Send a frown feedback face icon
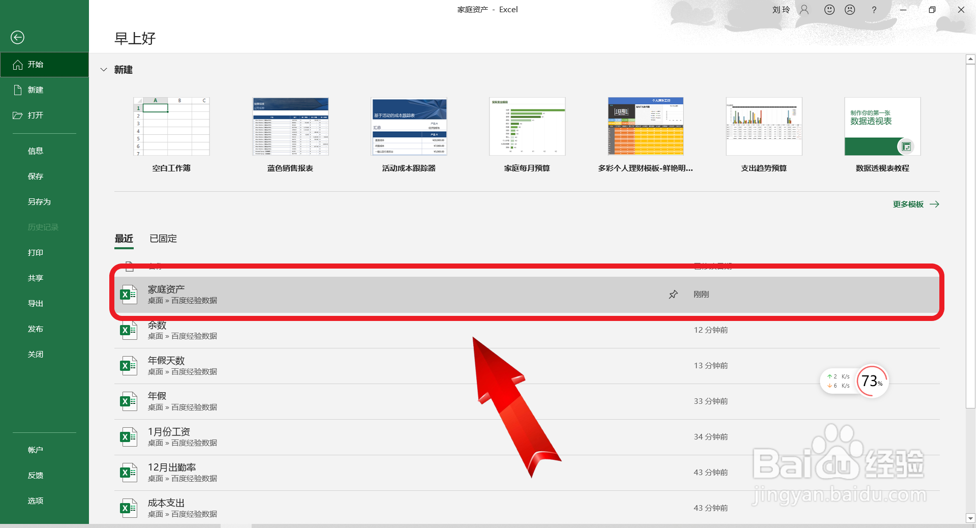 click(x=850, y=10)
